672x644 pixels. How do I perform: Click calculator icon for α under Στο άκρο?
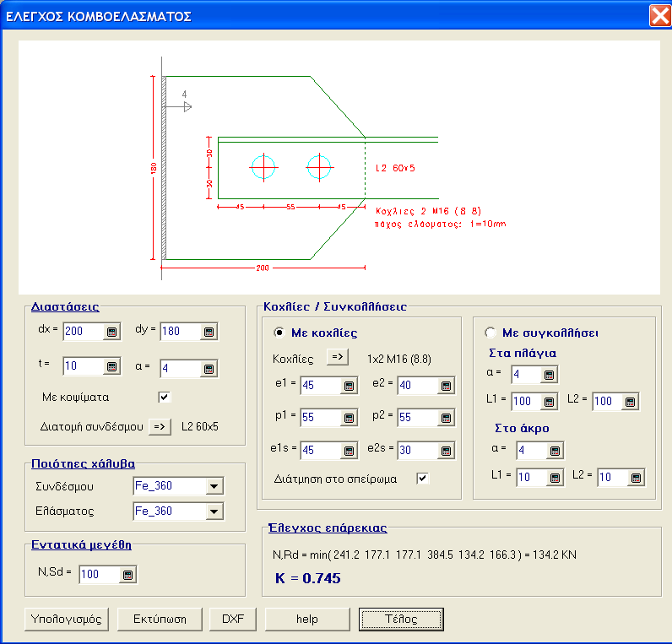pos(555,451)
